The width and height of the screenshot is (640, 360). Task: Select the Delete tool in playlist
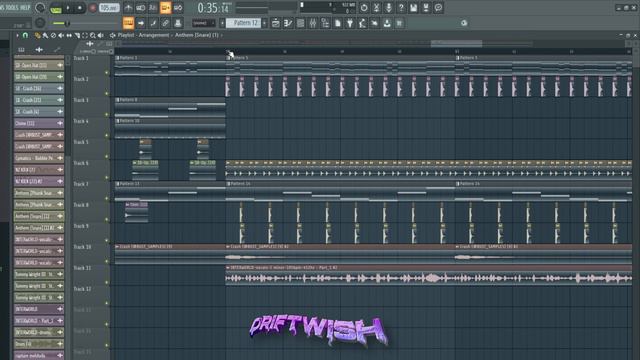(x=53, y=36)
